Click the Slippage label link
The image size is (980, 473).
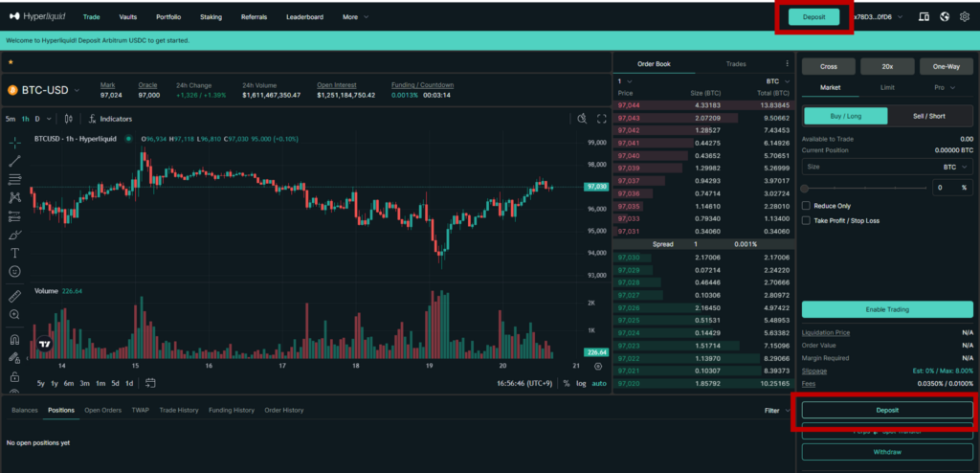813,371
